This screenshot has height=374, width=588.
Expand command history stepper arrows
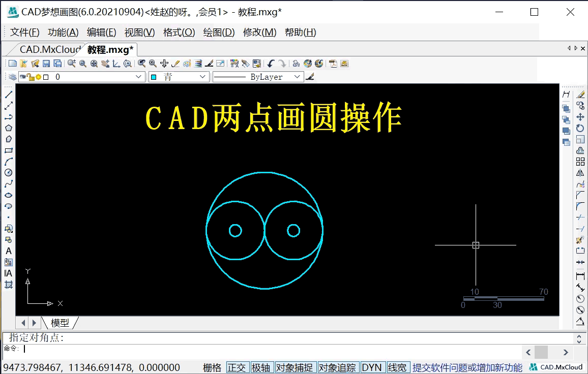579,339
